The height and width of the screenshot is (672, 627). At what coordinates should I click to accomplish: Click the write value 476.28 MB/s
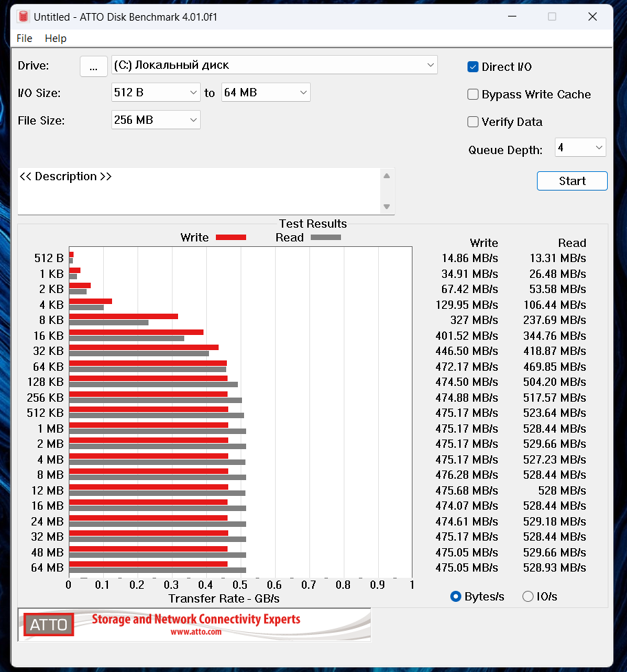click(x=467, y=475)
